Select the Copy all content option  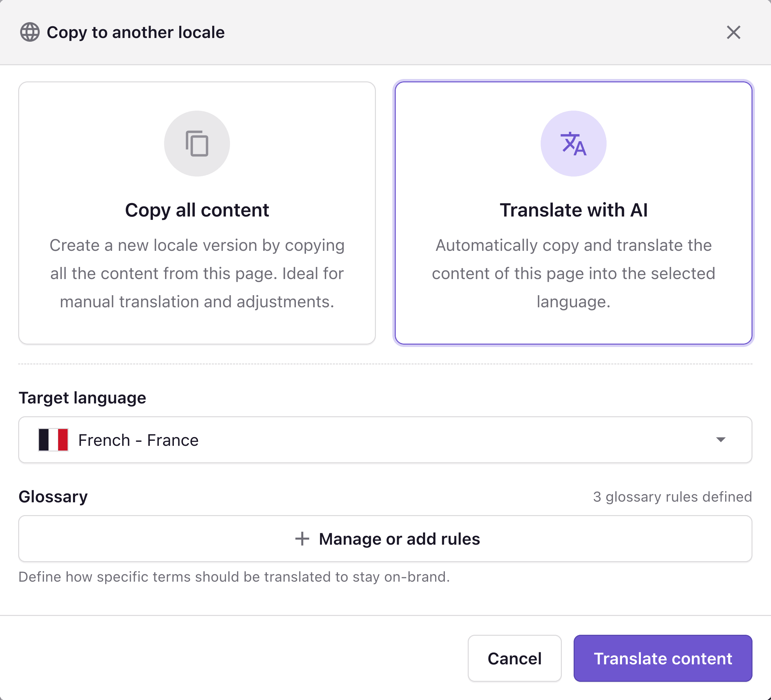click(197, 213)
